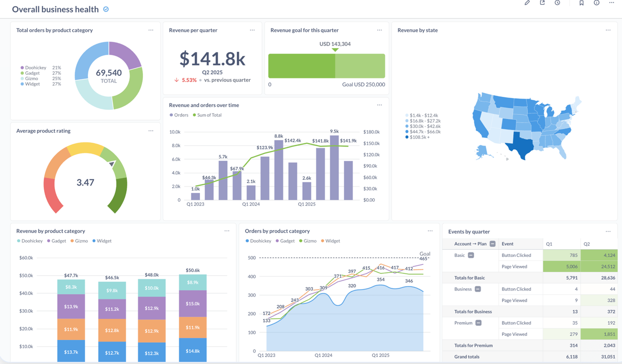Click the edit dashboard pencil icon
Viewport: 622px width, 364px height.
[527, 3]
